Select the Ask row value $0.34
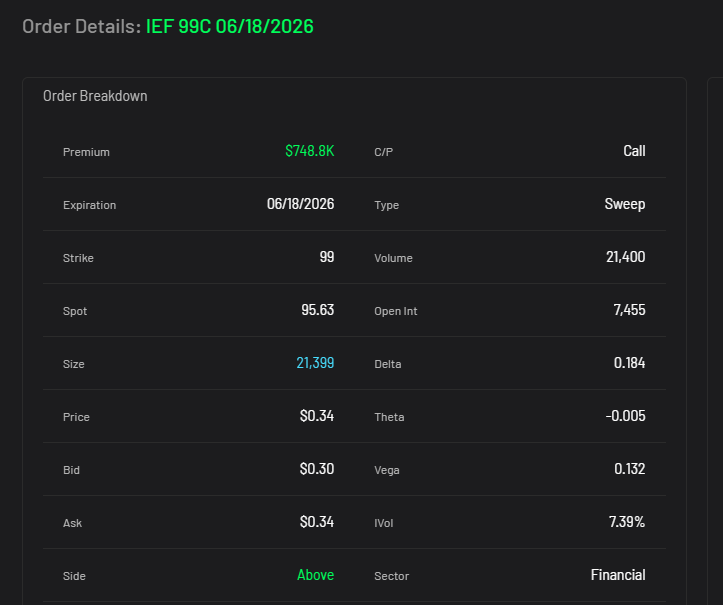This screenshot has height=605, width=723. 317,522
